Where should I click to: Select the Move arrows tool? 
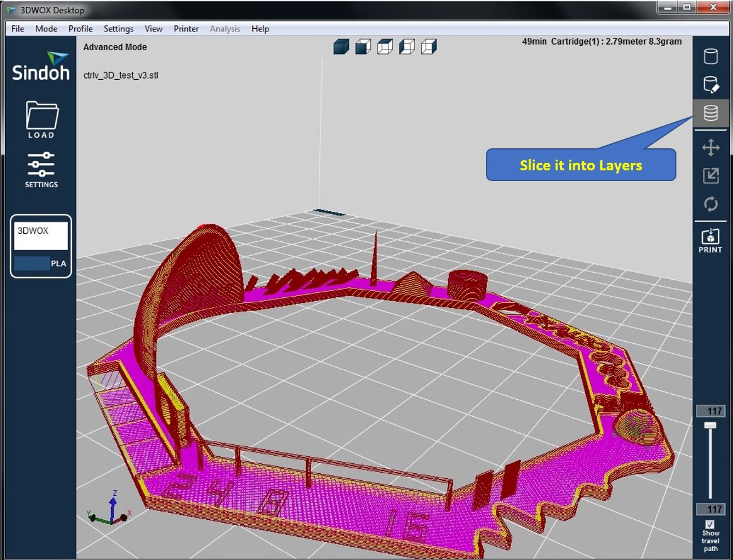point(710,147)
